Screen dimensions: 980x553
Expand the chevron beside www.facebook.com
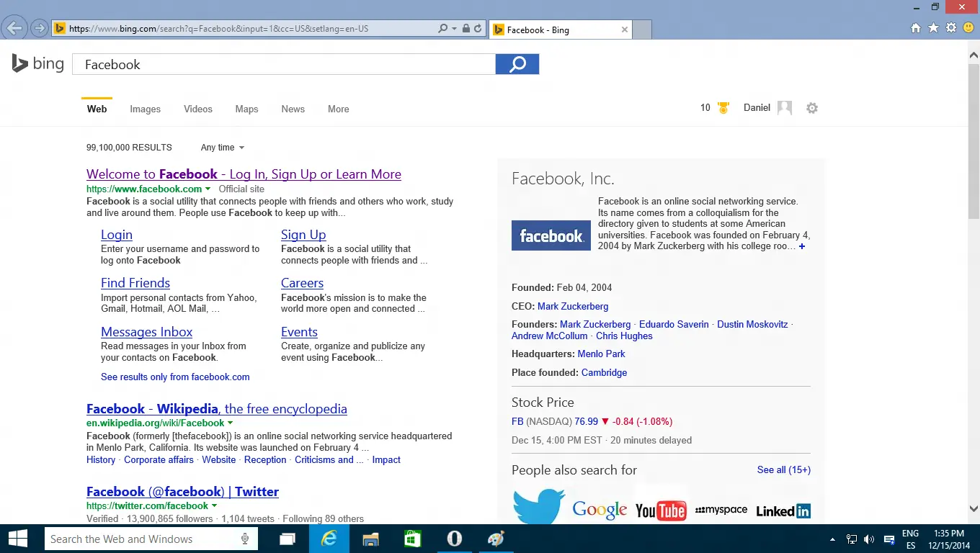coord(208,188)
